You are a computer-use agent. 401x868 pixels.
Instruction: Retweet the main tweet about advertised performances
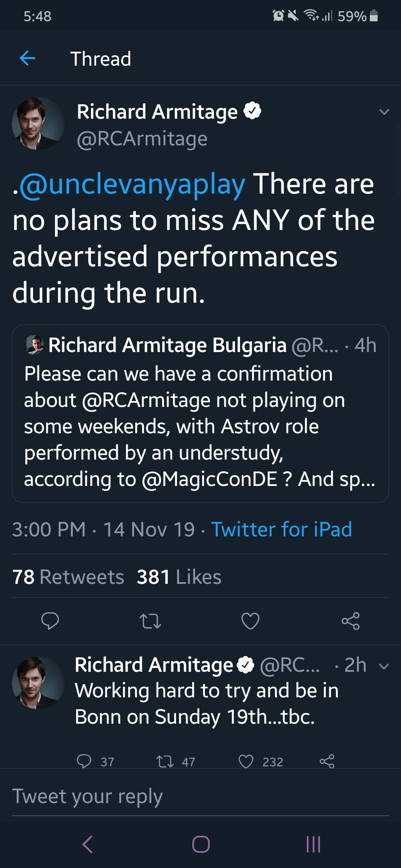(x=150, y=621)
